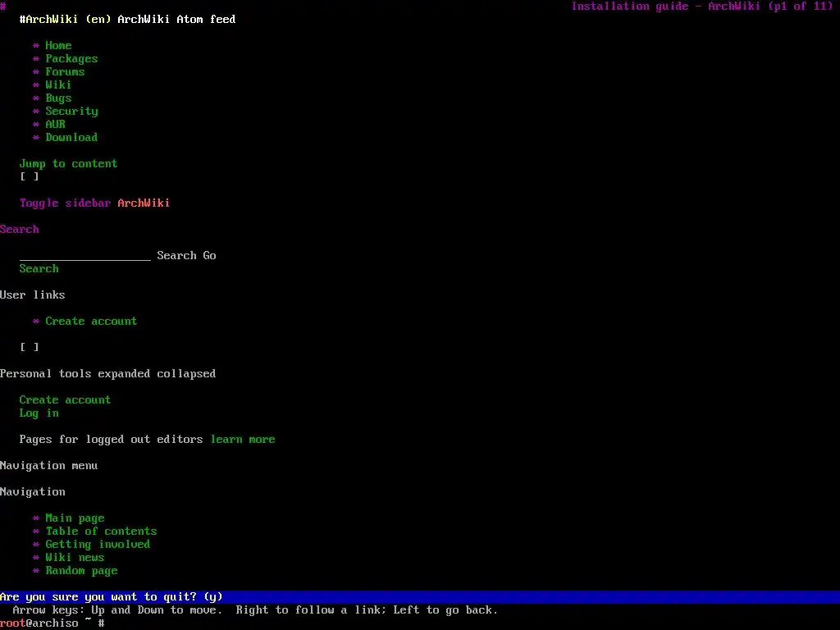Open Create account under User links
The image size is (840, 630).
91,321
